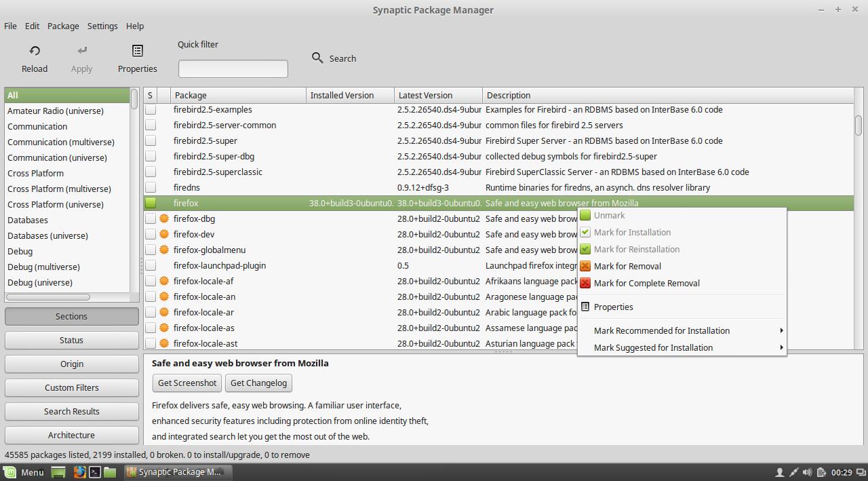Click firefox-locale-af supported star icon
The width and height of the screenshot is (868, 481).
pos(163,281)
